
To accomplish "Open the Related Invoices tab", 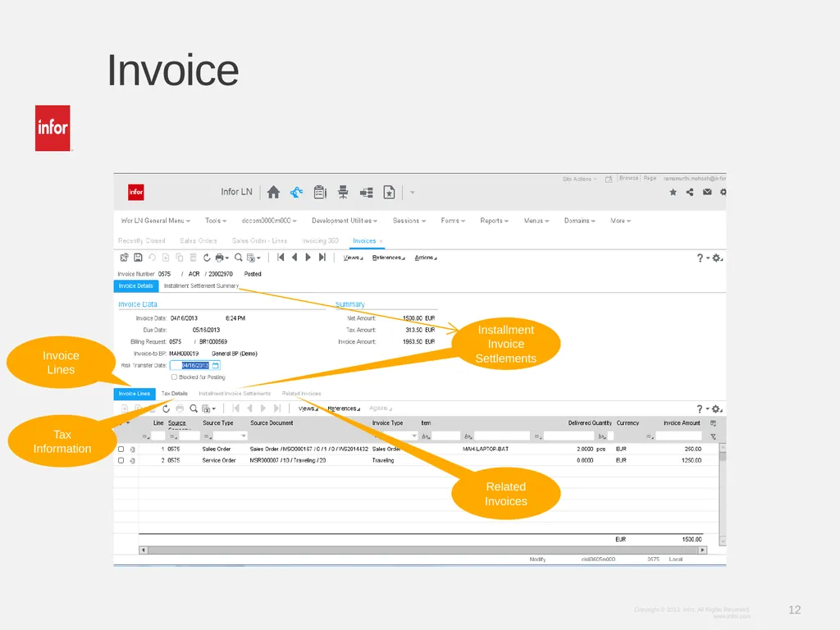I will (x=301, y=394).
